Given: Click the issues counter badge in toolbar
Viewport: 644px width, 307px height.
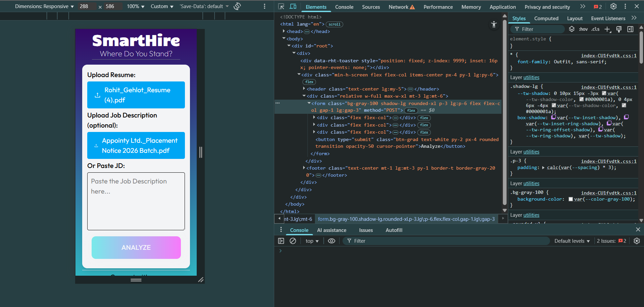Looking at the screenshot, I should click(x=598, y=7).
